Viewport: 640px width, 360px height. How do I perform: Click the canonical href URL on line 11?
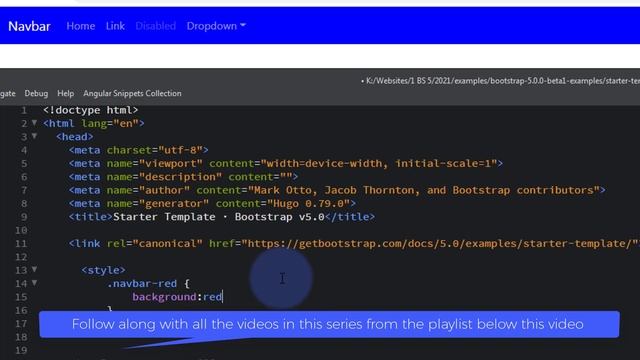coord(440,244)
